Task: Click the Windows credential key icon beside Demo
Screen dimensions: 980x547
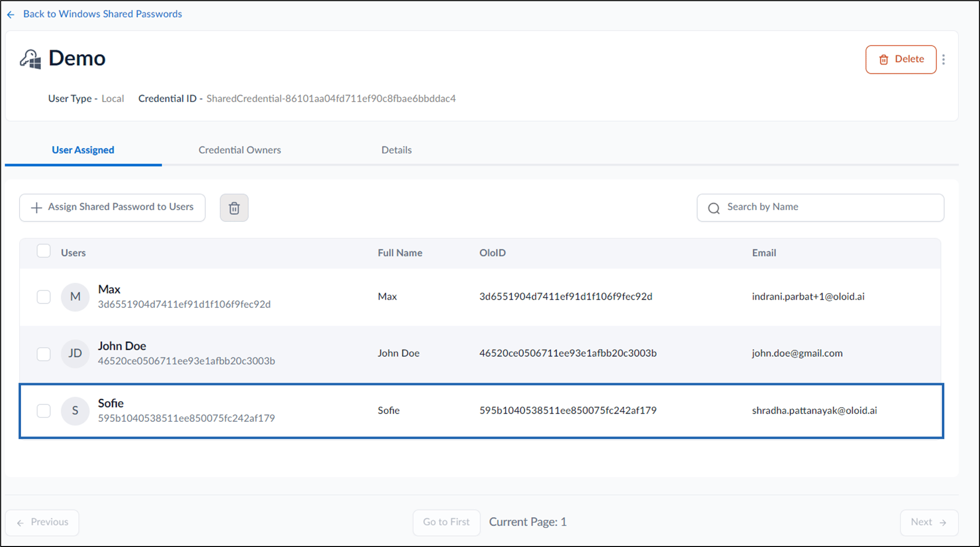Action: point(30,59)
